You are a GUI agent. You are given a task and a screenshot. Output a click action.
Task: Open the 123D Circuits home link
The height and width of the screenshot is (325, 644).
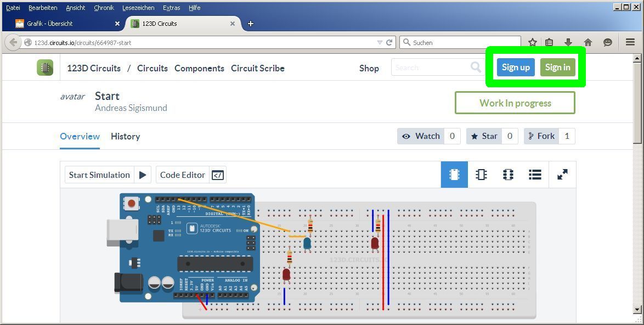[x=94, y=68]
